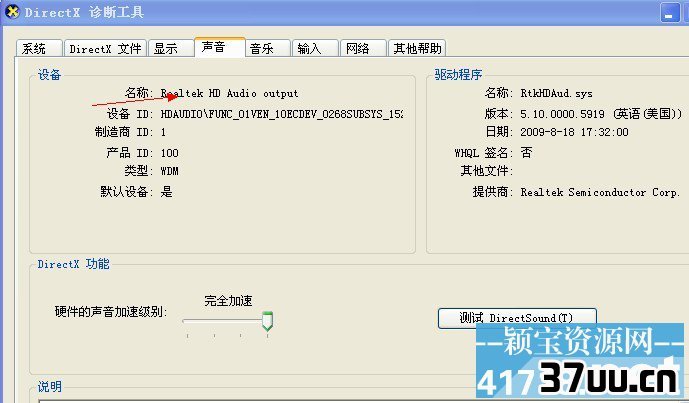Click the 设备 ID value HDAUDIO\FUNC_01
The image size is (689, 403).
282,114
